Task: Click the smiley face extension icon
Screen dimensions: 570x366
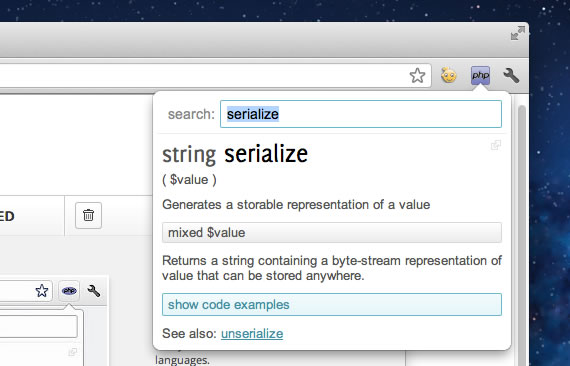Action: 449,75
